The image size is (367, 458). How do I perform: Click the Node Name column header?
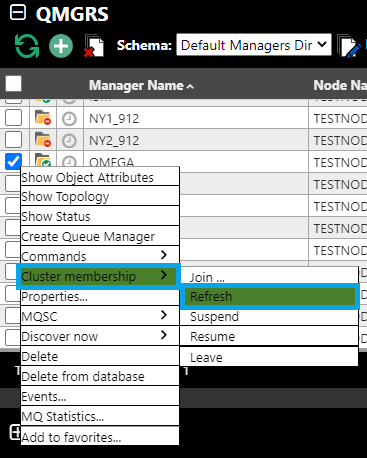(340, 85)
